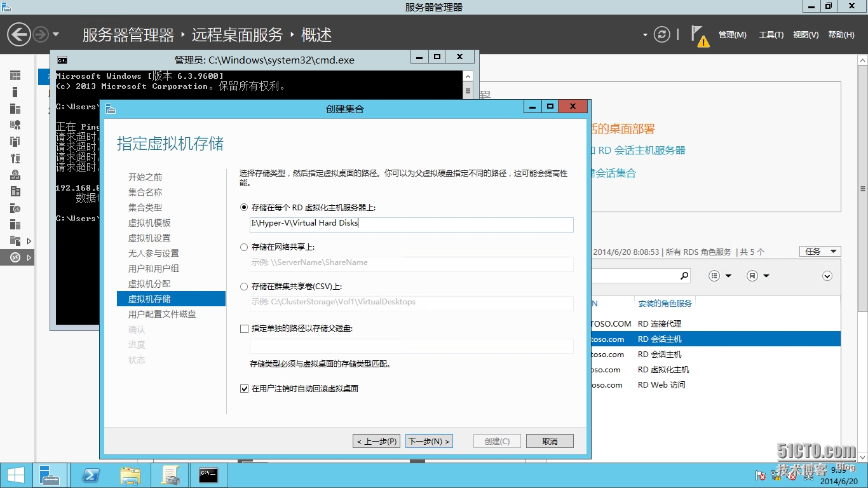Screen dimensions: 868x488
Task: Go to 无人参与设置 wizard step
Action: pos(153,254)
